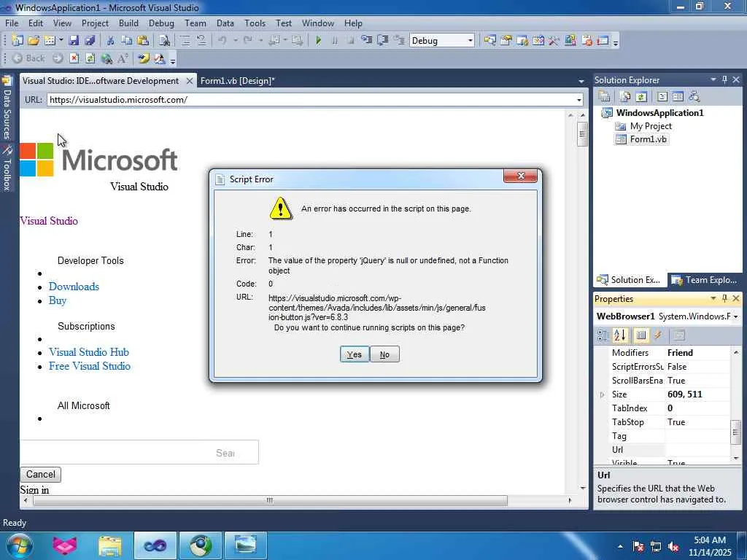This screenshot has width=747, height=560.
Task: Toggle Categorized view in Properties panel
Action: click(603, 335)
